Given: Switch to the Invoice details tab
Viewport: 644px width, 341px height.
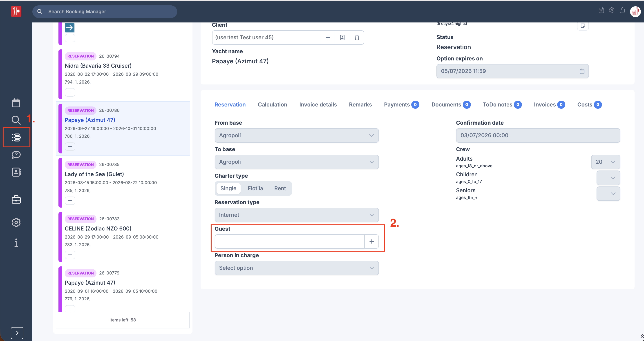Looking at the screenshot, I should [x=318, y=105].
